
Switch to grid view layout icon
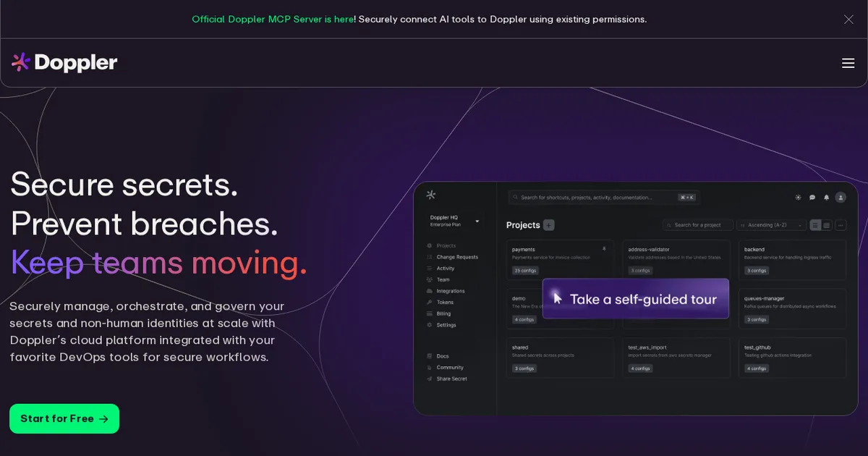[x=827, y=225]
